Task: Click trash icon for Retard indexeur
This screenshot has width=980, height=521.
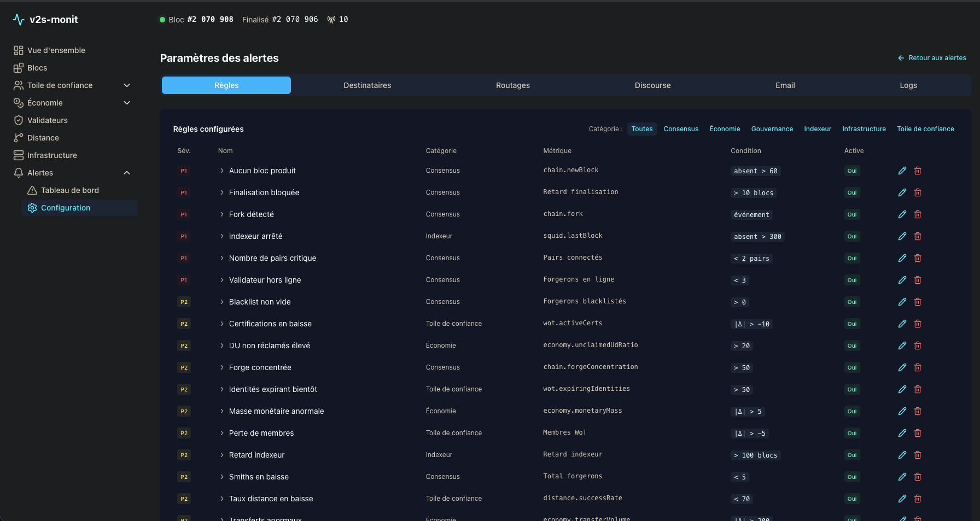Action: (x=918, y=455)
